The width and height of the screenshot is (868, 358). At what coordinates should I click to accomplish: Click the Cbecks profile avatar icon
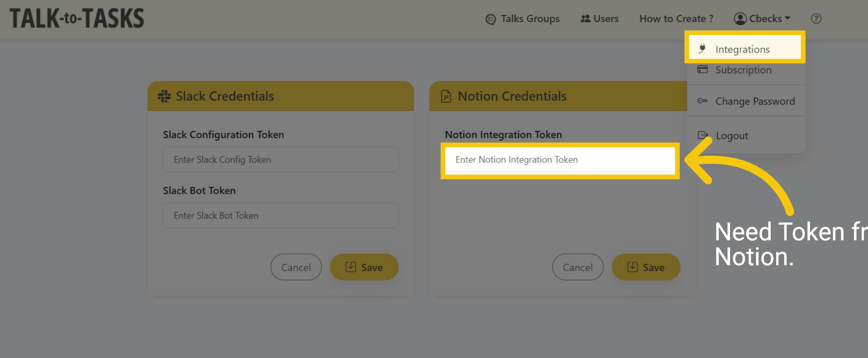pos(740,19)
